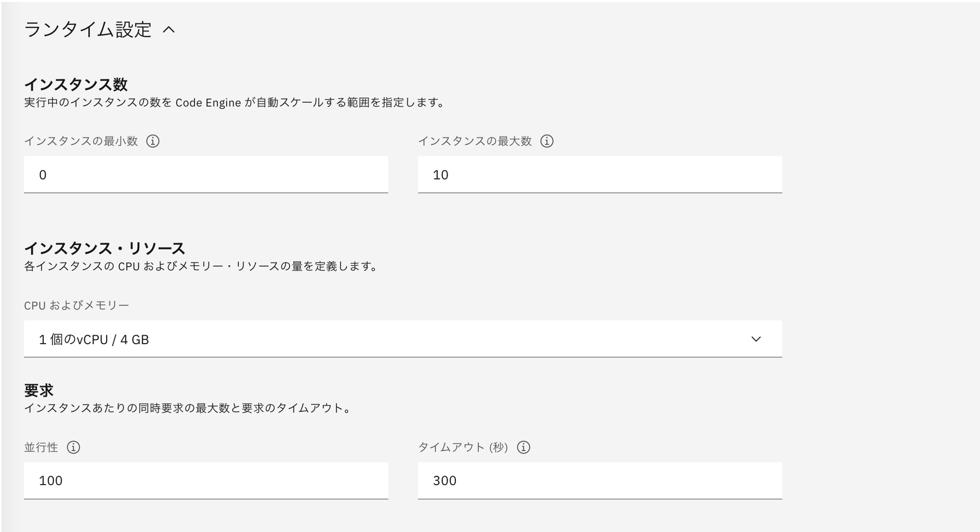Click the info icon next to 並行性
The image size is (980, 532).
pyautogui.click(x=73, y=447)
